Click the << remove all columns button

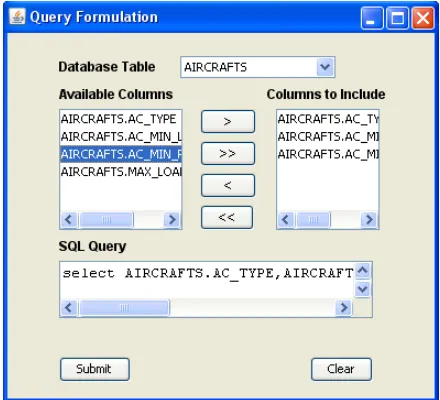tap(227, 217)
